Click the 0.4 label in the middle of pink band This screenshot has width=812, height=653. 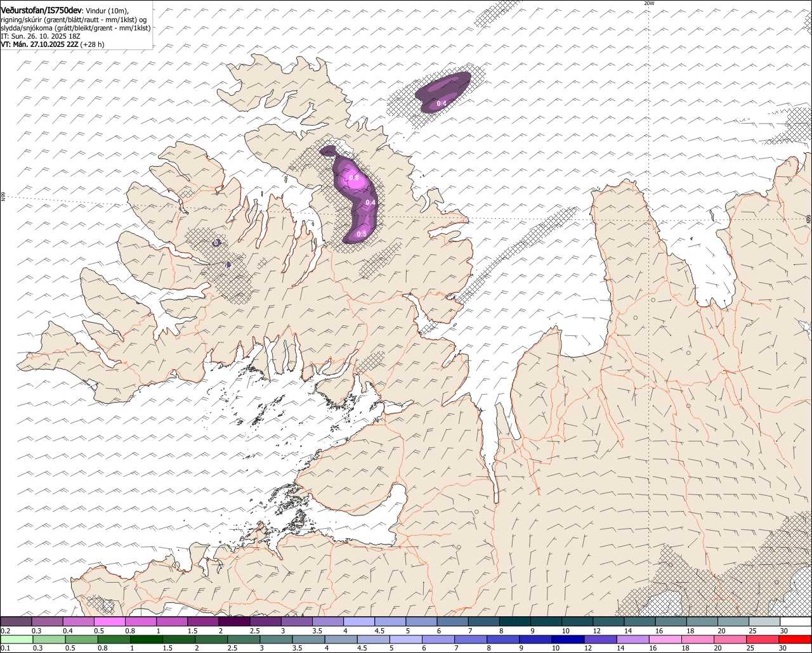click(x=371, y=202)
